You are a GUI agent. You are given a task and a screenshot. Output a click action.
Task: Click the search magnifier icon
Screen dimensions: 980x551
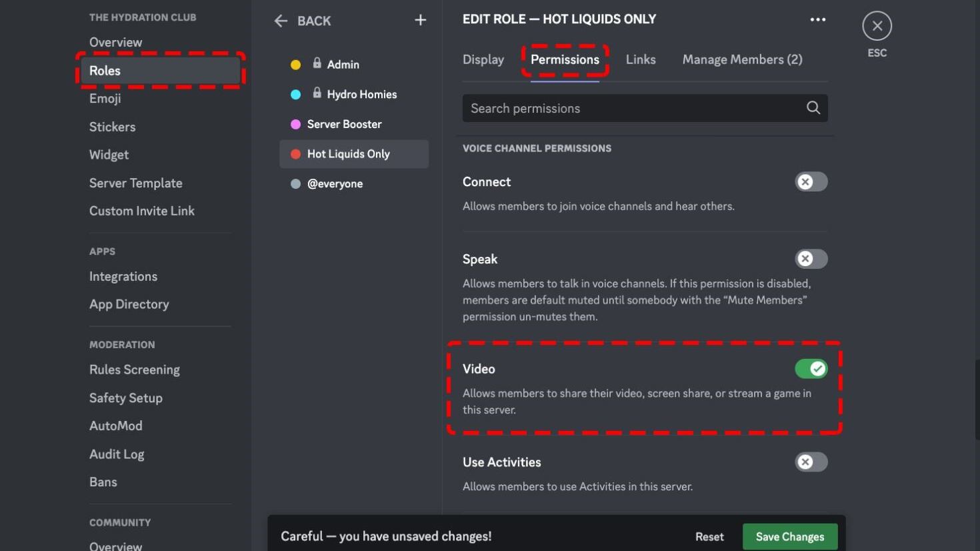pos(813,108)
